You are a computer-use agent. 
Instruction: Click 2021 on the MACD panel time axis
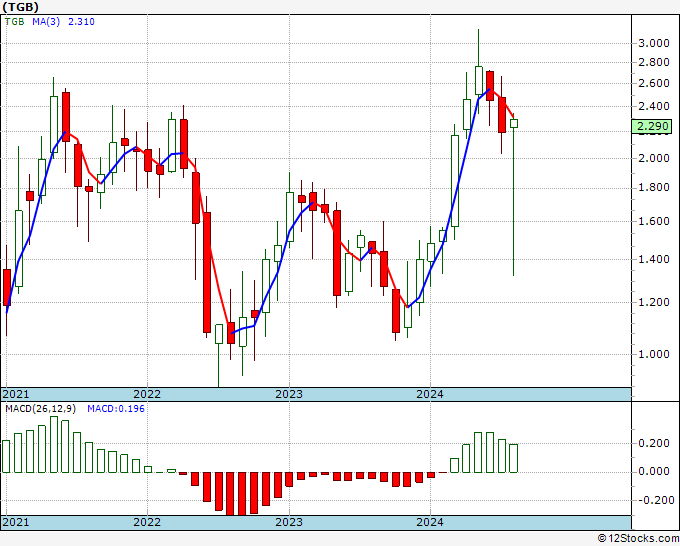[x=16, y=522]
